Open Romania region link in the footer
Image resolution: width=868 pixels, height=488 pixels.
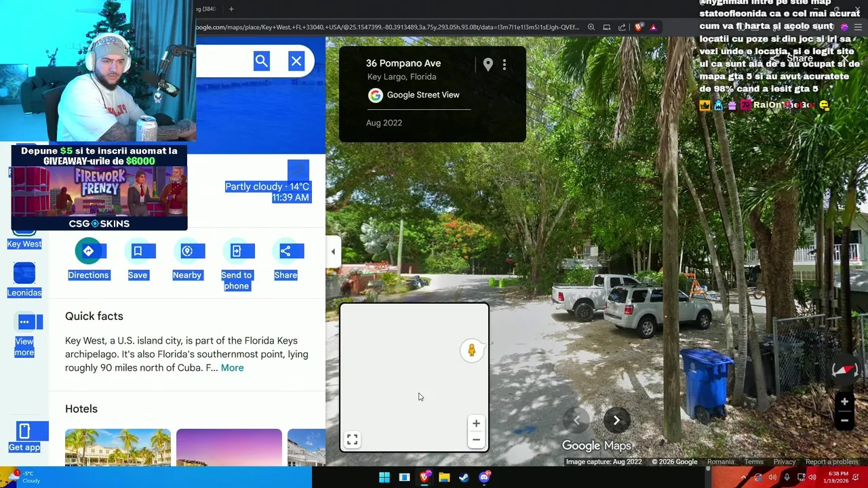pos(721,462)
